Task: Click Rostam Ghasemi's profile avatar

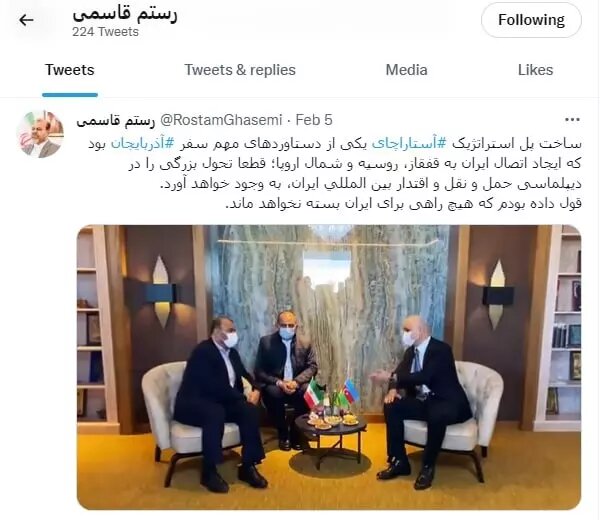Action: click(40, 134)
